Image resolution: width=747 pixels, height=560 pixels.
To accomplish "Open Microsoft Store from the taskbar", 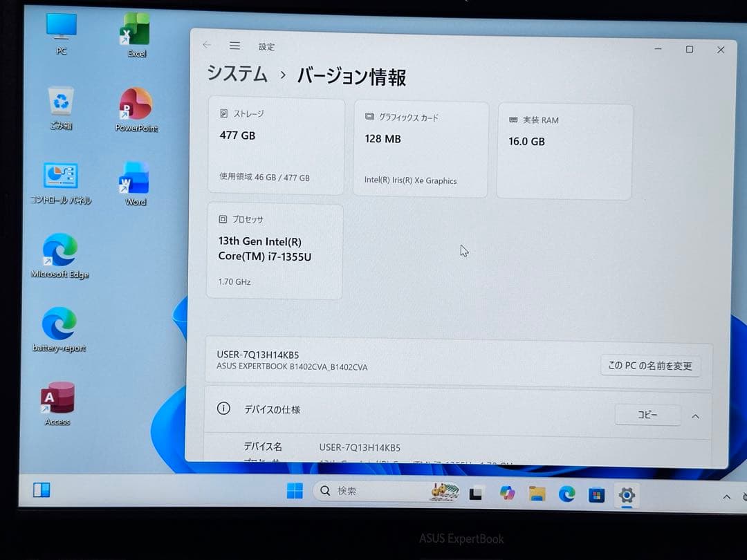I will [596, 494].
